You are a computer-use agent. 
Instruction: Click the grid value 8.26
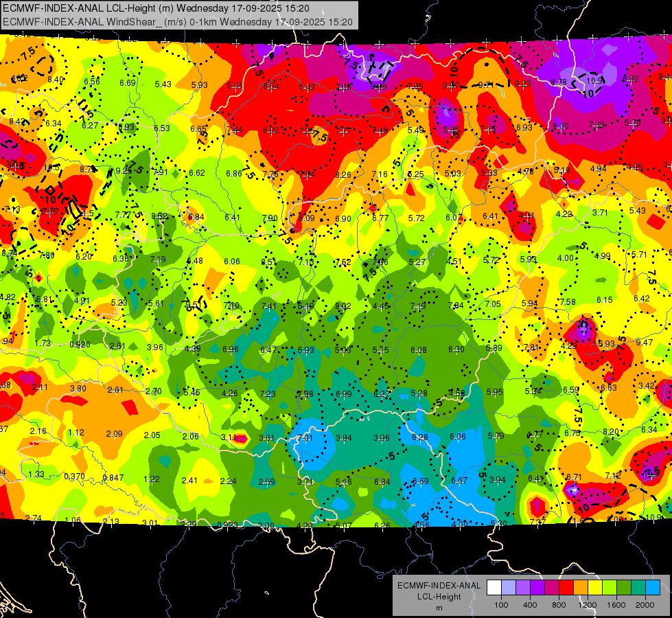click(343, 174)
